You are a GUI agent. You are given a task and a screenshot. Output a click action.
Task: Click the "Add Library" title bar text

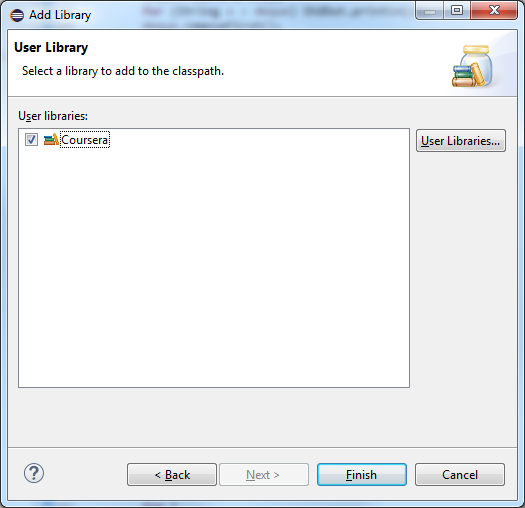[x=60, y=15]
